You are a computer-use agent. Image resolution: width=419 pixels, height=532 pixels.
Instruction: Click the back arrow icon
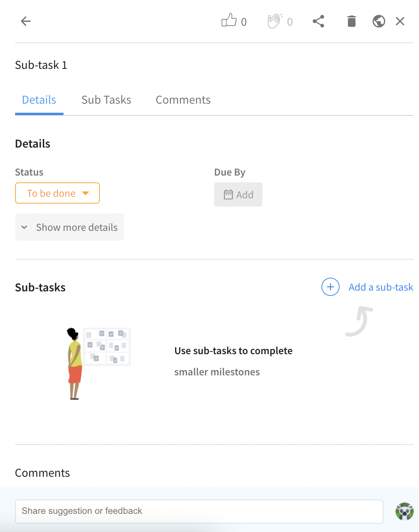(x=26, y=21)
